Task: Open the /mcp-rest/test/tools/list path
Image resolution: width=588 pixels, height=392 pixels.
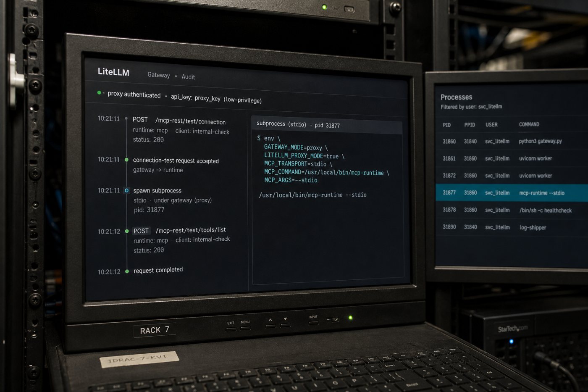Action: (191, 230)
